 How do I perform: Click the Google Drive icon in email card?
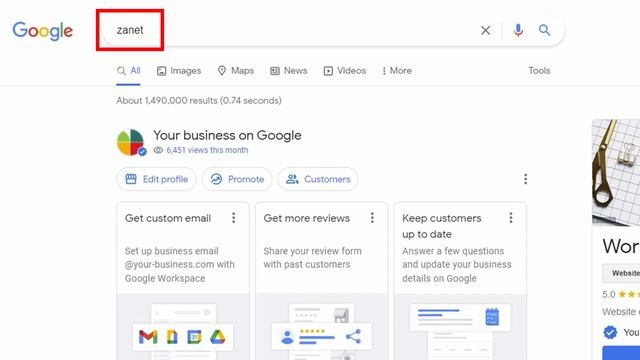(x=218, y=337)
